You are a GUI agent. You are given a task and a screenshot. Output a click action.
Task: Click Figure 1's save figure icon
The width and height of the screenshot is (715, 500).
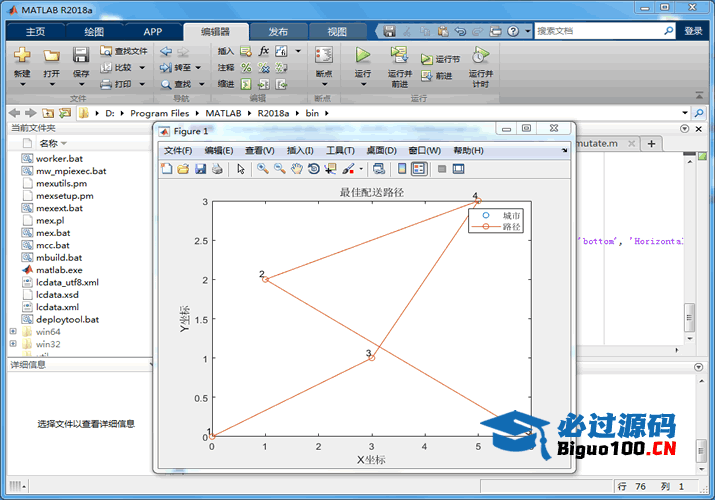click(x=201, y=169)
